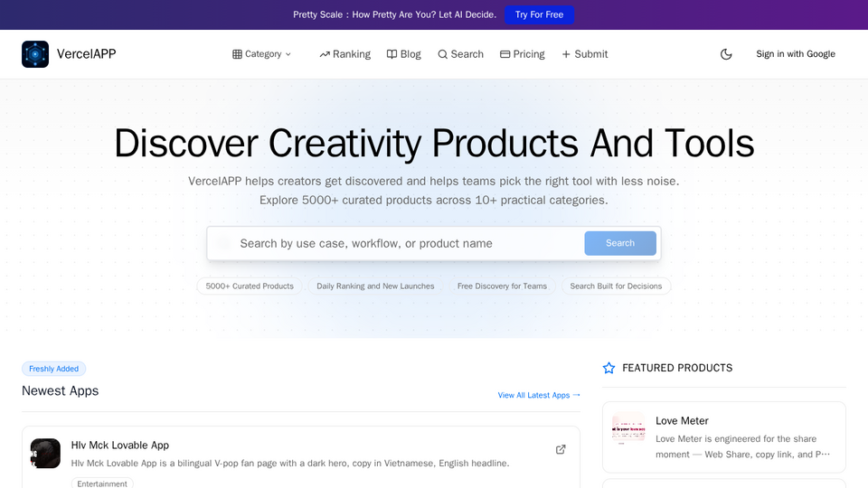The image size is (868, 488).
Task: Click the VercelAPP logo icon
Action: [x=35, y=54]
